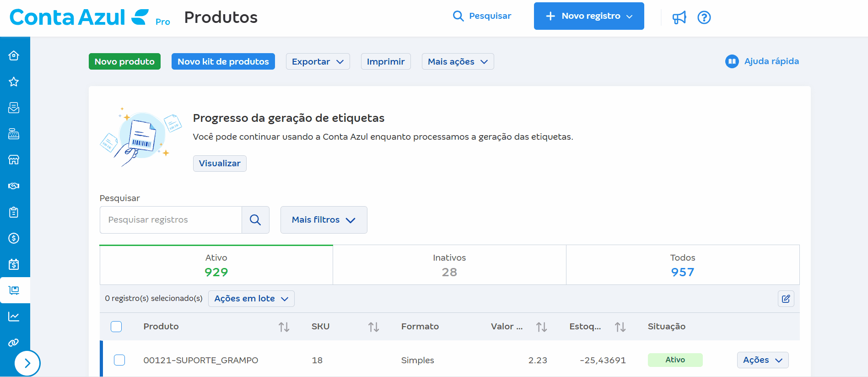Sort by SKU column arrows

374,327
